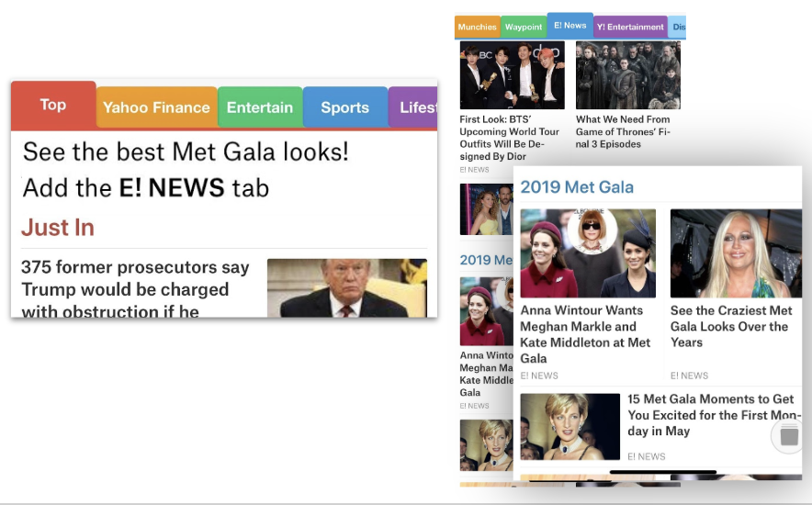Open the purple Lifestyle tab
This screenshot has height=505, width=812.
click(x=416, y=107)
